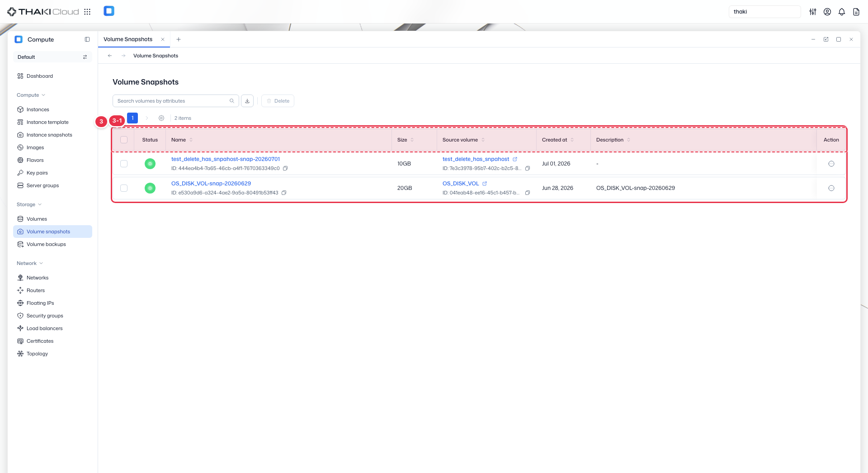Open table column settings gear
This screenshot has height=473, width=868.
coord(161,118)
